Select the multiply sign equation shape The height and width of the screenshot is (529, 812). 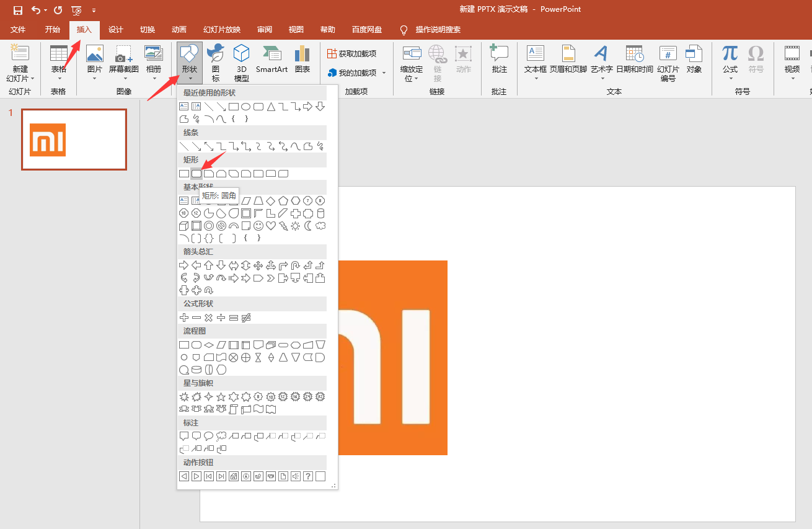tap(209, 318)
